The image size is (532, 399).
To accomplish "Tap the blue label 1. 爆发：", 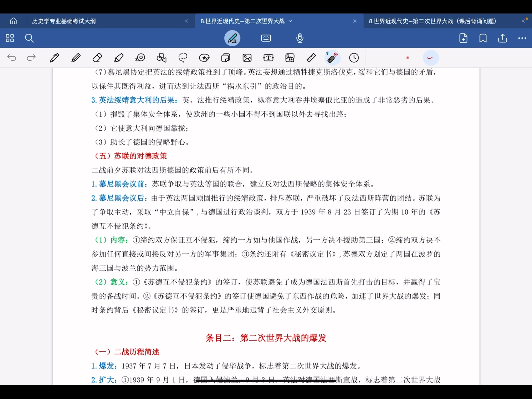I will tap(104, 366).
